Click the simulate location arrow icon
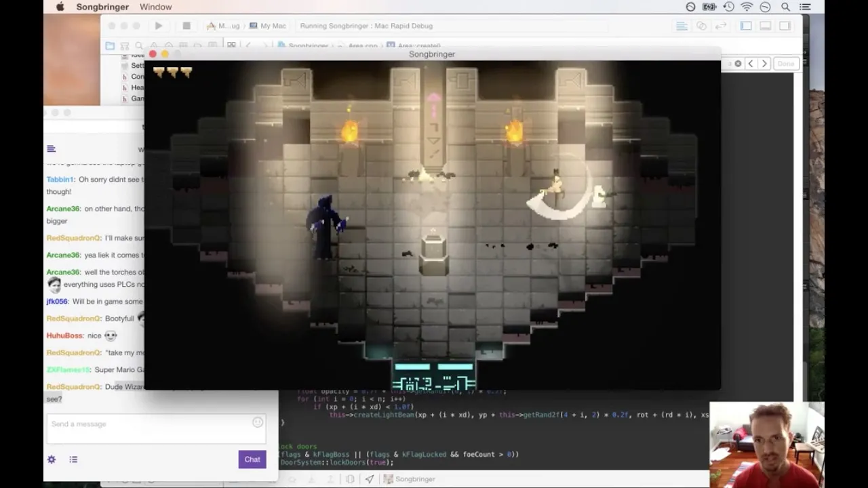 tap(369, 479)
